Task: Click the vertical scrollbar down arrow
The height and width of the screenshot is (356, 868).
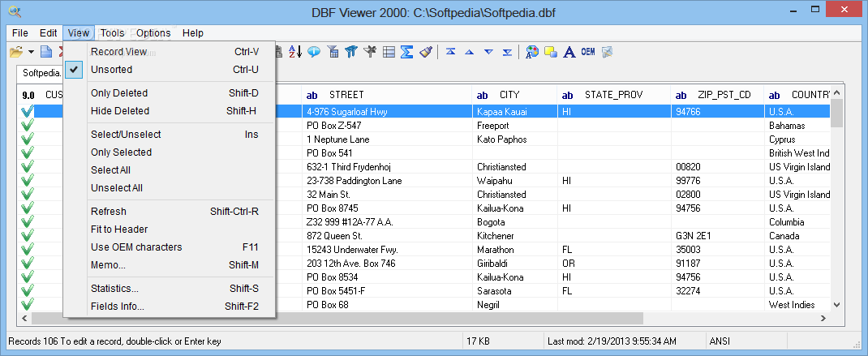Action: [x=836, y=305]
